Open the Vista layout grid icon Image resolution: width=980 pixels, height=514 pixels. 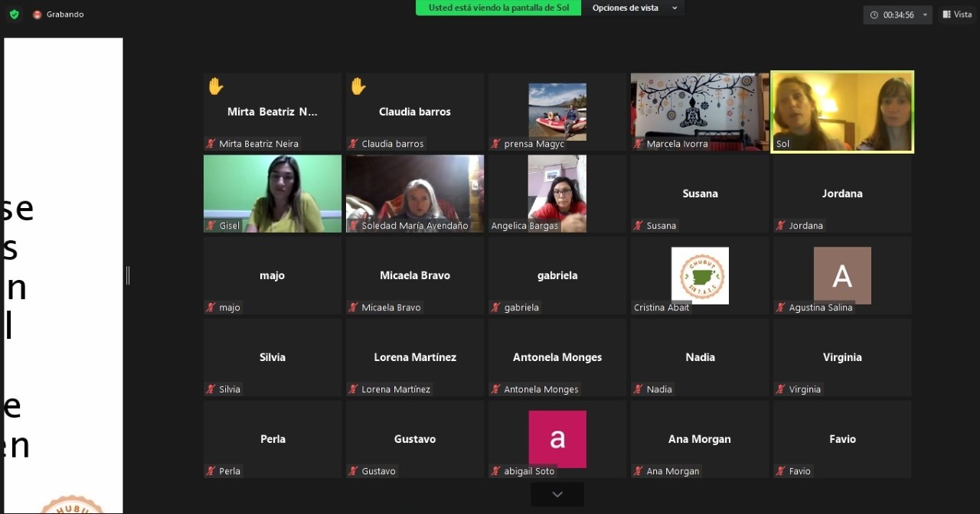point(947,15)
